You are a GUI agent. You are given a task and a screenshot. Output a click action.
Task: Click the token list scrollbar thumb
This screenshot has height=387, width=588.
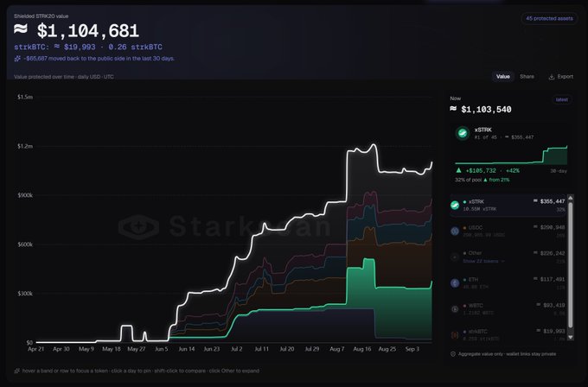tap(571, 265)
